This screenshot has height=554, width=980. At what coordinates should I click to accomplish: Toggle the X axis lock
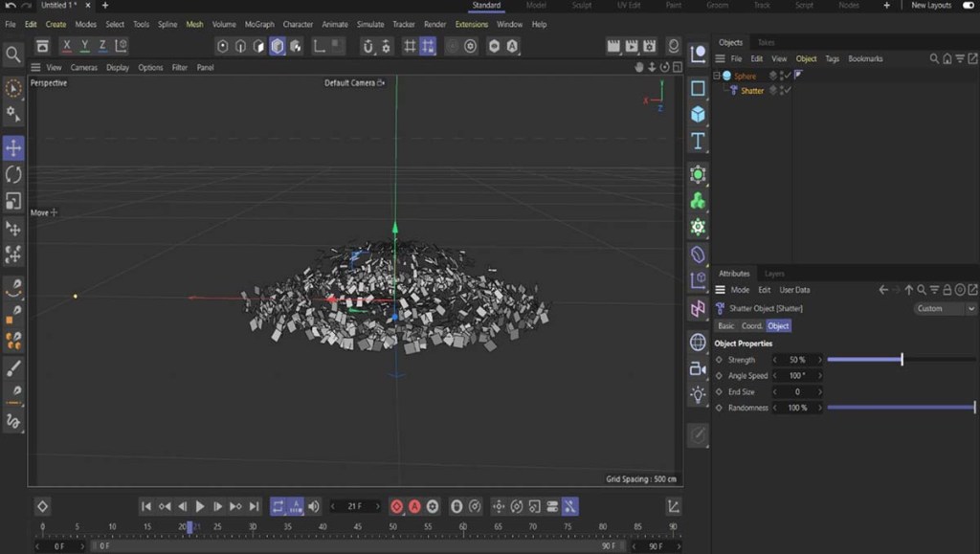pyautogui.click(x=66, y=46)
